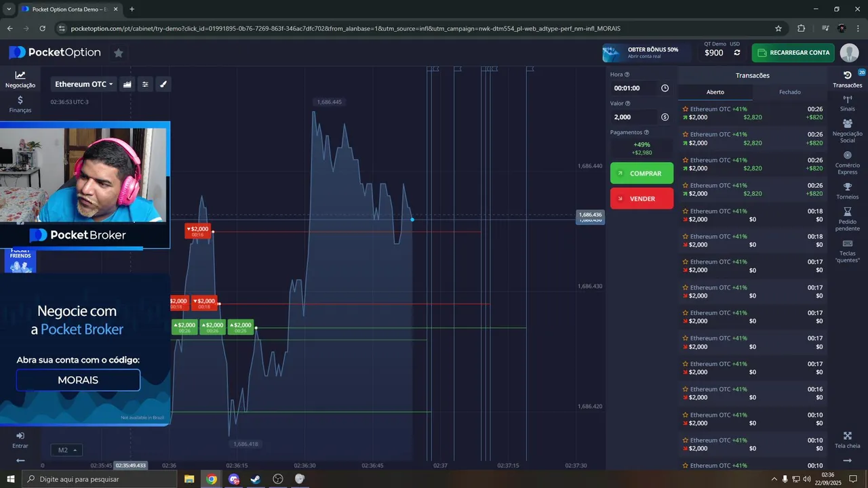The image size is (868, 488).
Task: Open the Teclas quentes hotkeys panel
Action: [848, 251]
